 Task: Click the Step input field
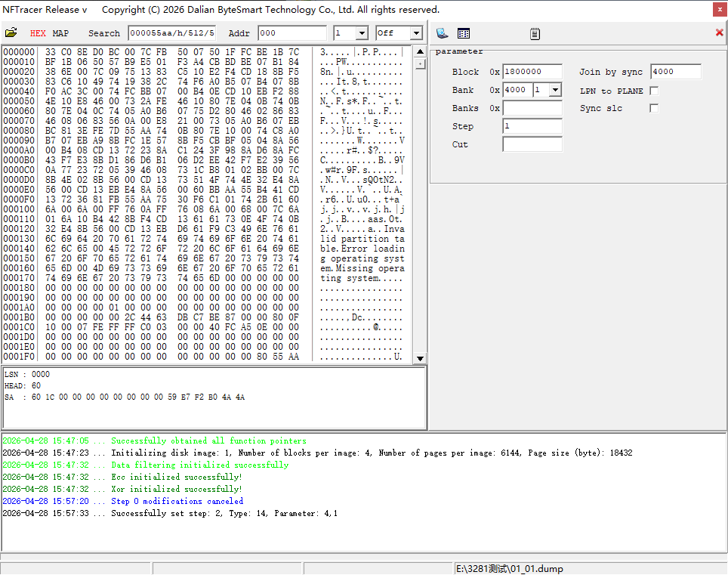click(532, 126)
